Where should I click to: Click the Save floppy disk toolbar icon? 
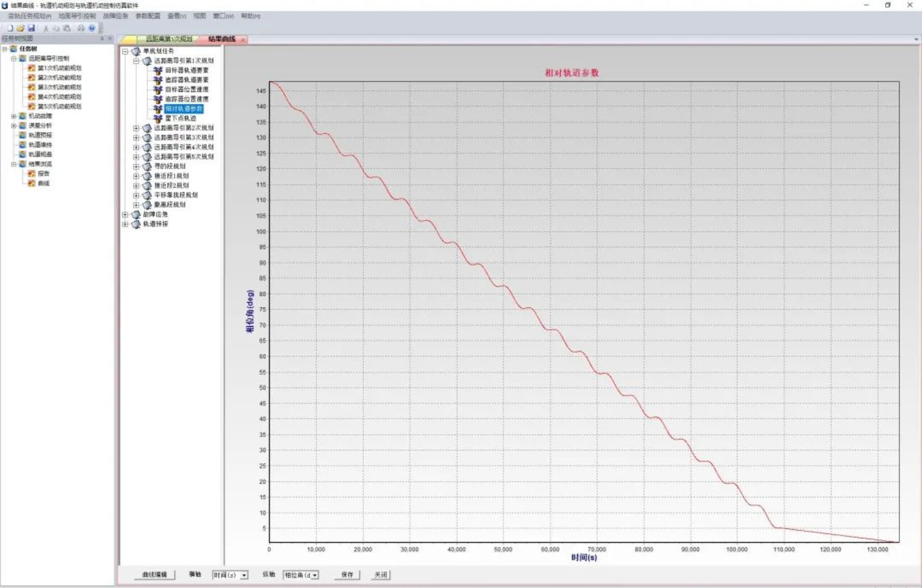click(x=31, y=28)
